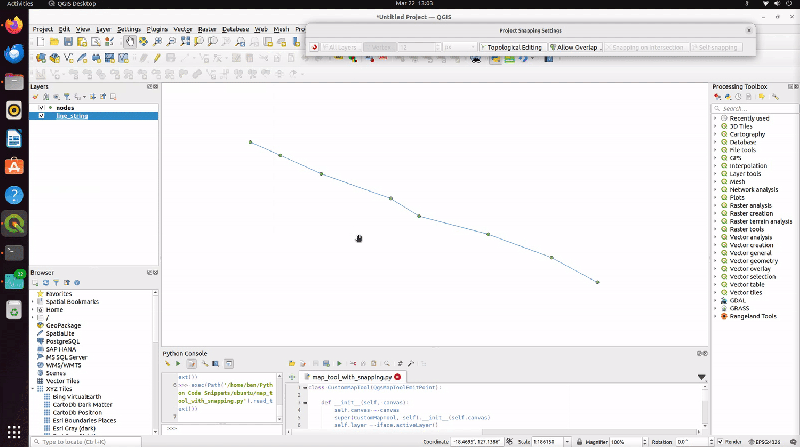Expand GDAL provider in toolbox
This screenshot has height=447, width=800.
pos(715,301)
